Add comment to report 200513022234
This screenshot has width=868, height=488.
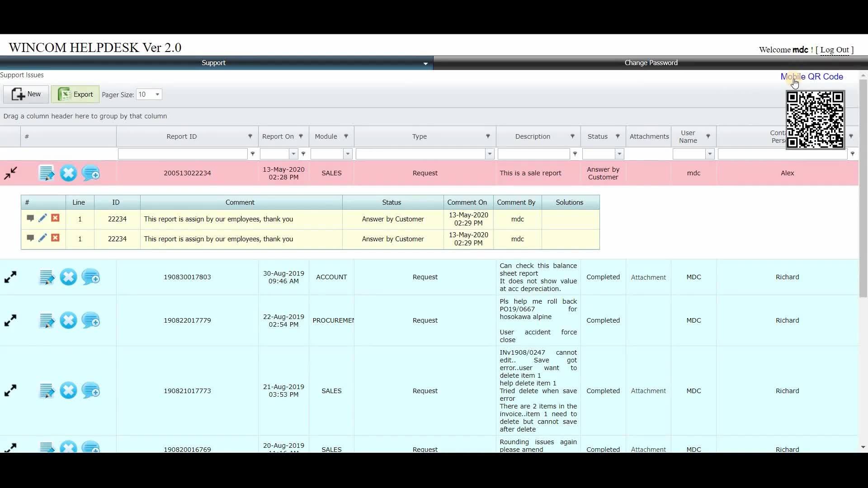(91, 173)
